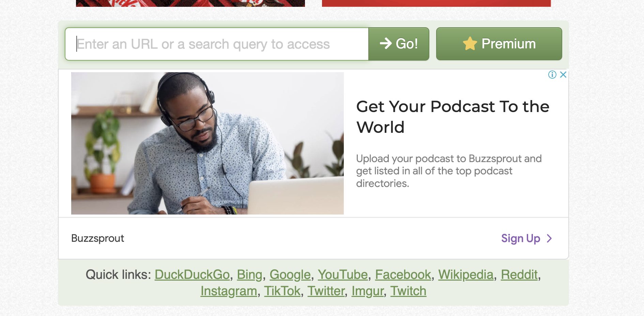Open the TikTok quick link
Screen dimensions: 644x316
pyautogui.click(x=282, y=291)
